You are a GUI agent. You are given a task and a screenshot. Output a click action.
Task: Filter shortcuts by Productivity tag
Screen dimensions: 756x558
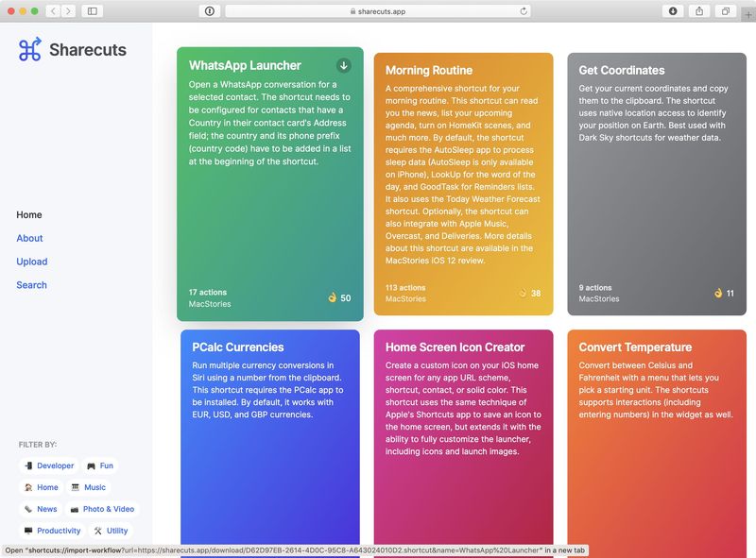[53, 531]
